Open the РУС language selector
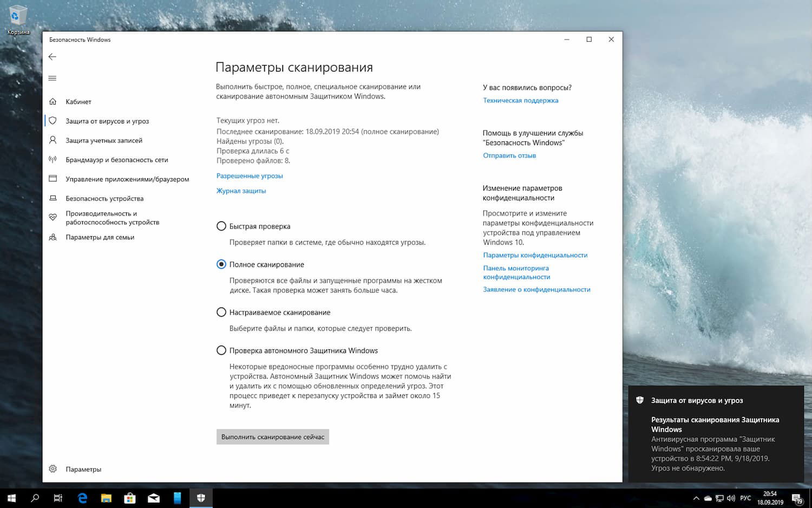Viewport: 812px width, 508px height. coord(745,498)
